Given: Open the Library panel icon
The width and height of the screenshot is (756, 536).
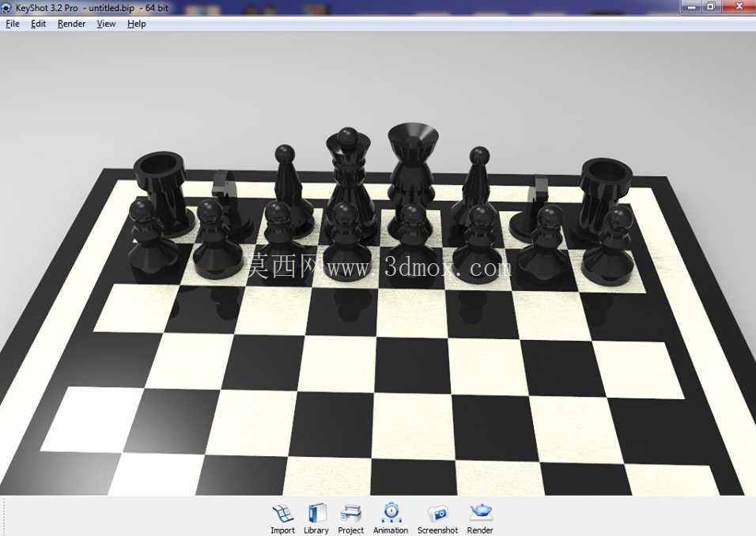Looking at the screenshot, I should 316,514.
